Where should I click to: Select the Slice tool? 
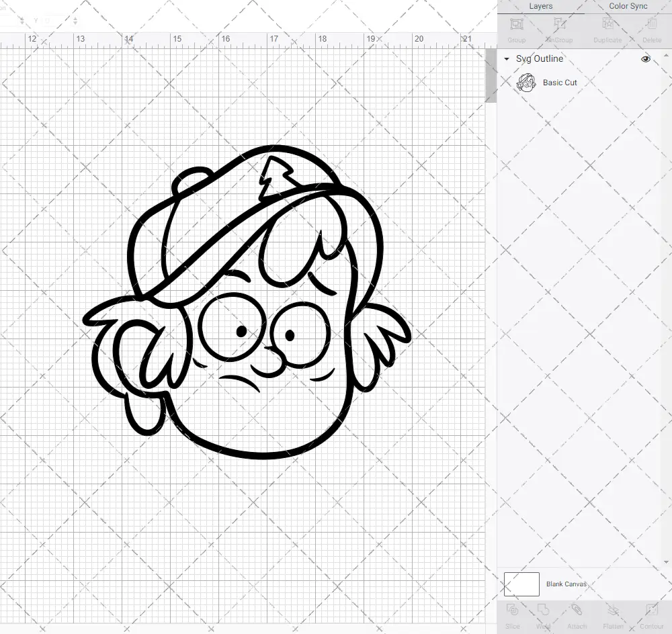pyautogui.click(x=512, y=613)
